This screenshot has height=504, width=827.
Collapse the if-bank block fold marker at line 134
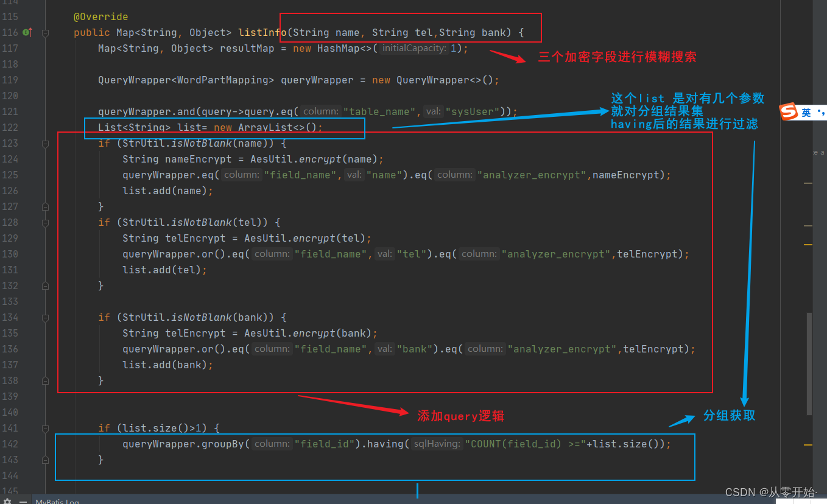point(45,318)
